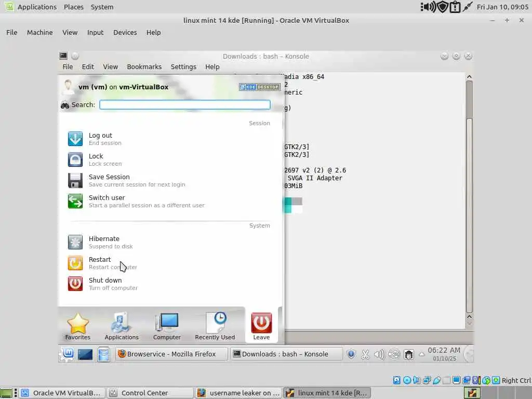Screen dimensions: 532x399
Task: Click the host security shield icon
Action: point(443,7)
